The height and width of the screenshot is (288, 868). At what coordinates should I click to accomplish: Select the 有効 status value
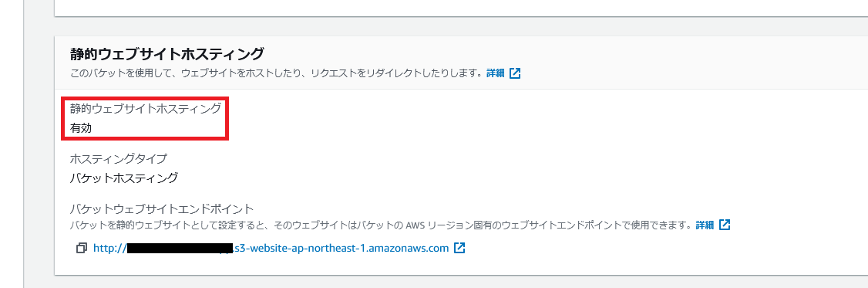[x=81, y=128]
